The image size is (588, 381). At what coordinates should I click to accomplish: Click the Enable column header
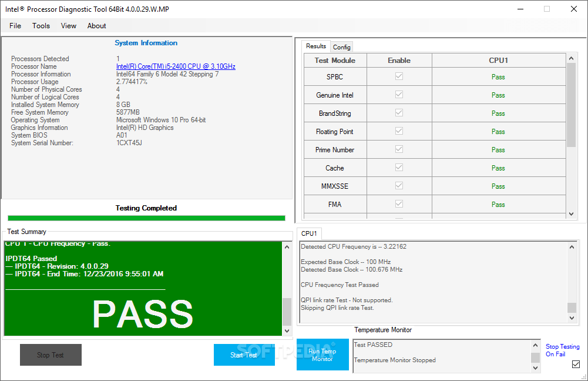point(399,61)
